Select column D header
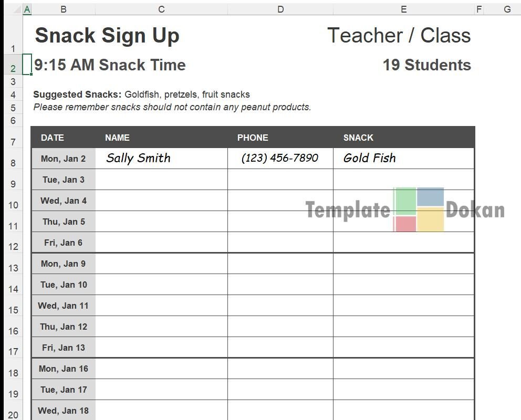 pyautogui.click(x=280, y=9)
